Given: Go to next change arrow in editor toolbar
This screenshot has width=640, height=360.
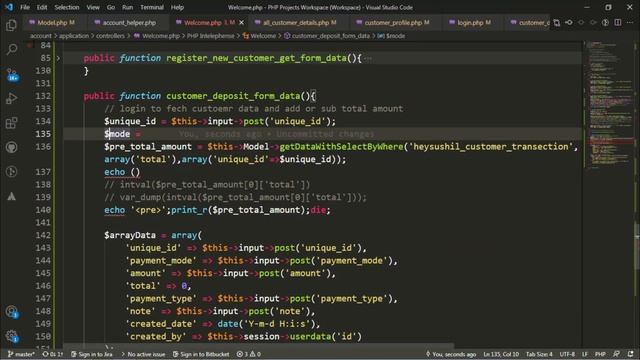Looking at the screenshot, I should pos(593,22).
